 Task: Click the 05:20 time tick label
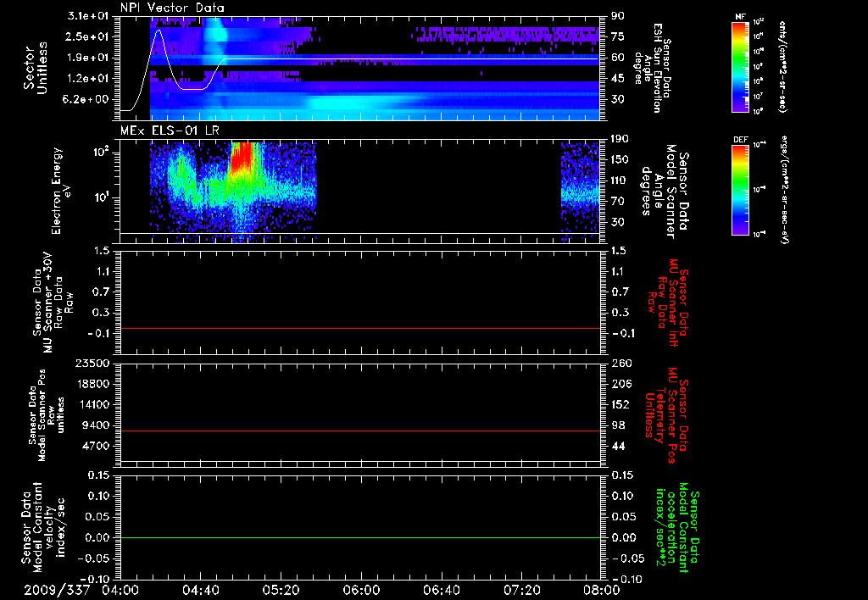[281, 590]
